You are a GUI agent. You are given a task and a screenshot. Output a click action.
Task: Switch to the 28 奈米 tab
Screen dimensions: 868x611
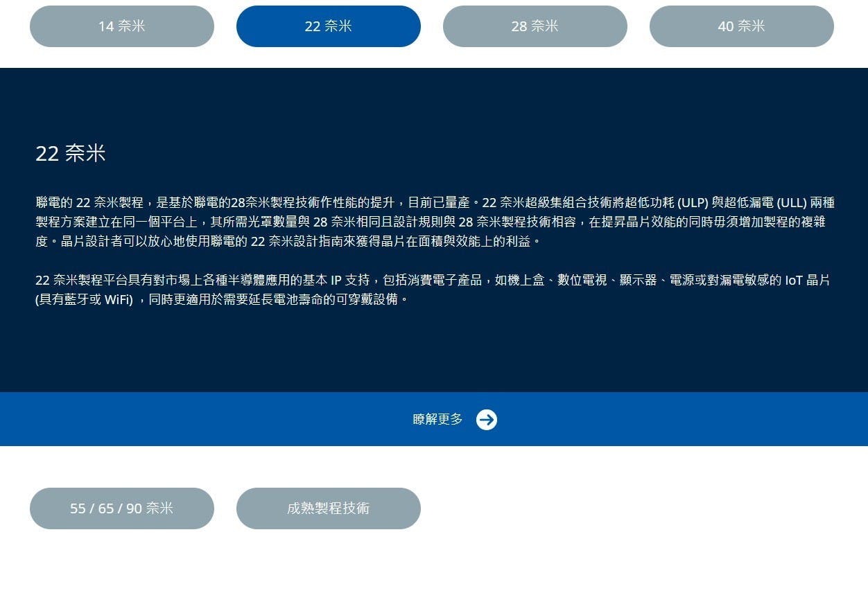[x=535, y=26]
